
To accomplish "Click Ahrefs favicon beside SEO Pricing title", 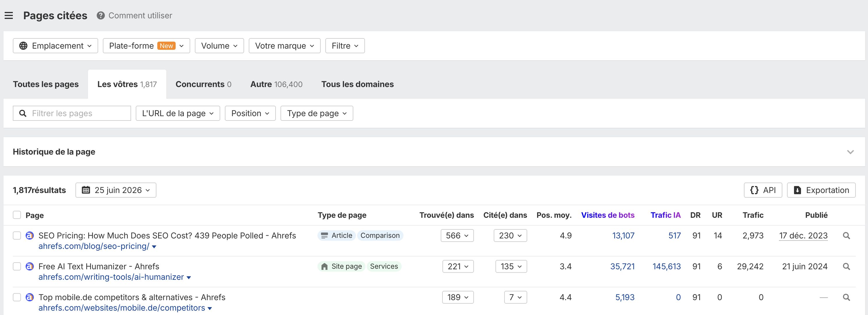I will (x=30, y=236).
